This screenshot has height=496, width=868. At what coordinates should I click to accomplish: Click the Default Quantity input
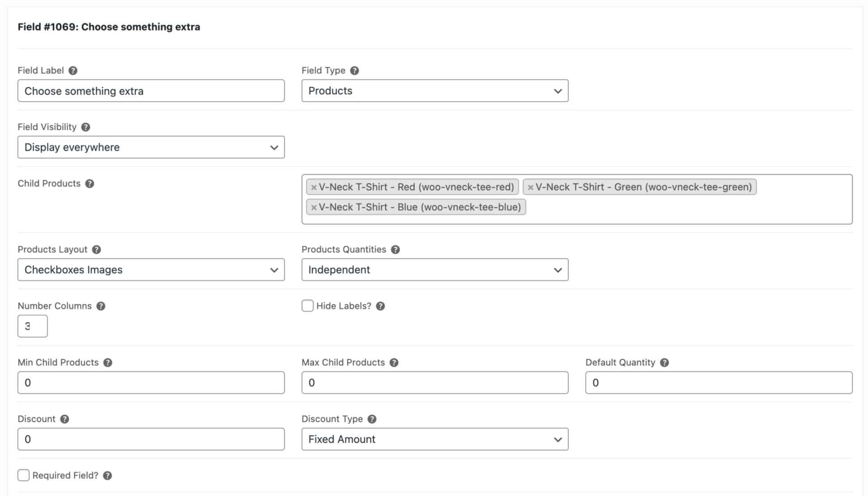(719, 383)
